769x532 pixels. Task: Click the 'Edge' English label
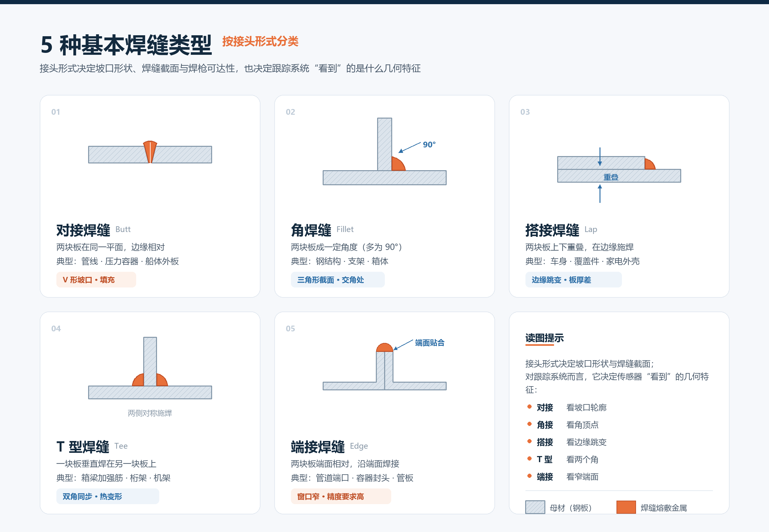point(359,446)
